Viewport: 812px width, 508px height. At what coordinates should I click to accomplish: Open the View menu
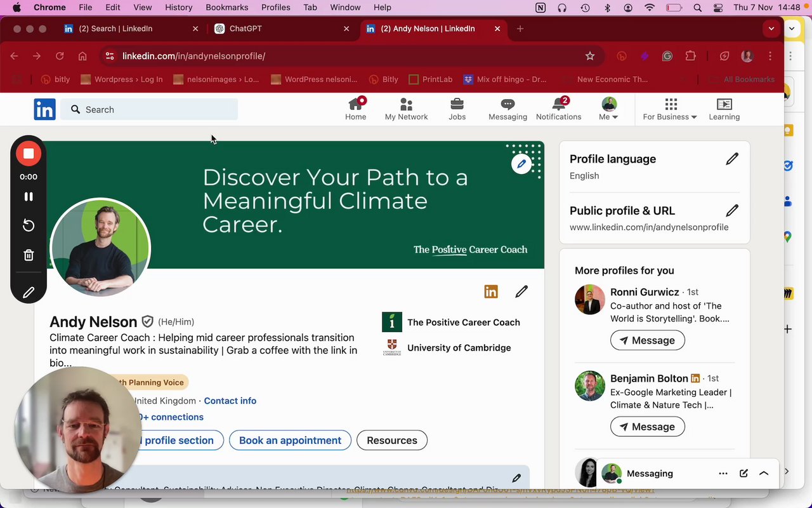pyautogui.click(x=143, y=8)
